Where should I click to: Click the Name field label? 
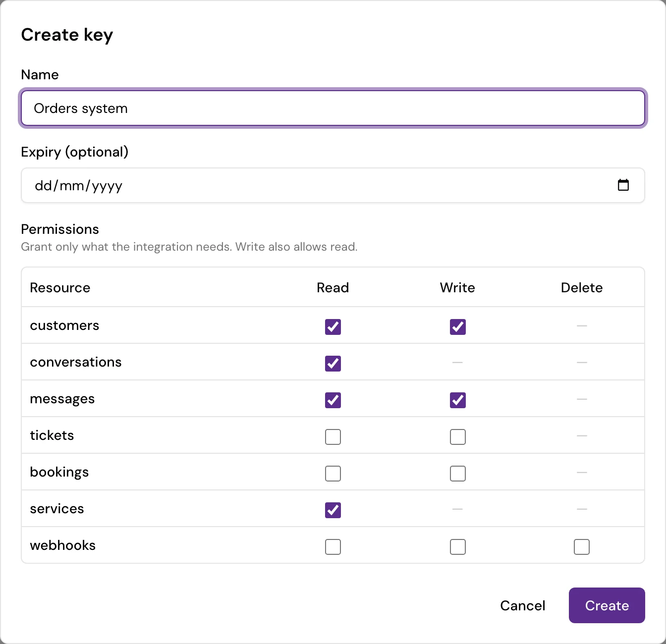(40, 75)
